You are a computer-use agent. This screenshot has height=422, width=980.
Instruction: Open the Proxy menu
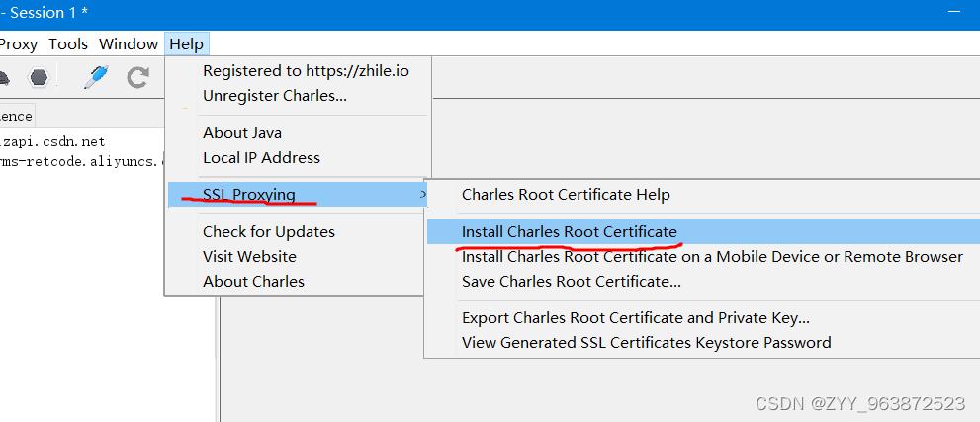tap(18, 43)
